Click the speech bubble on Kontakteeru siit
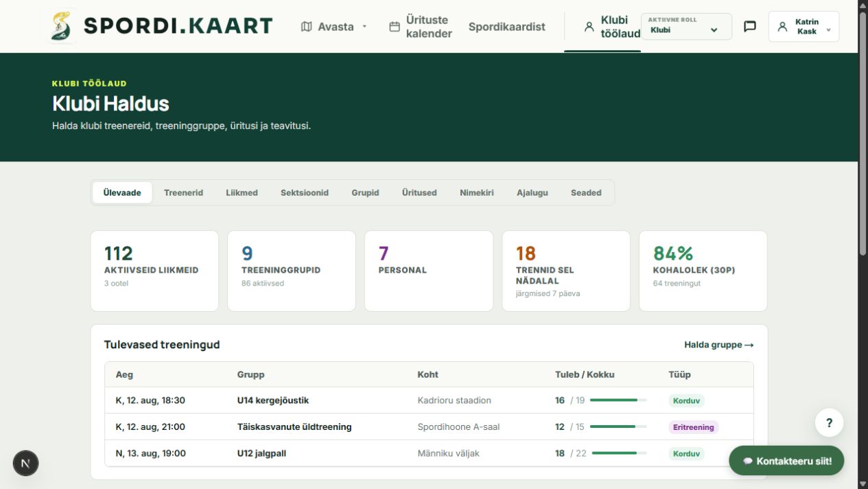 coord(748,461)
